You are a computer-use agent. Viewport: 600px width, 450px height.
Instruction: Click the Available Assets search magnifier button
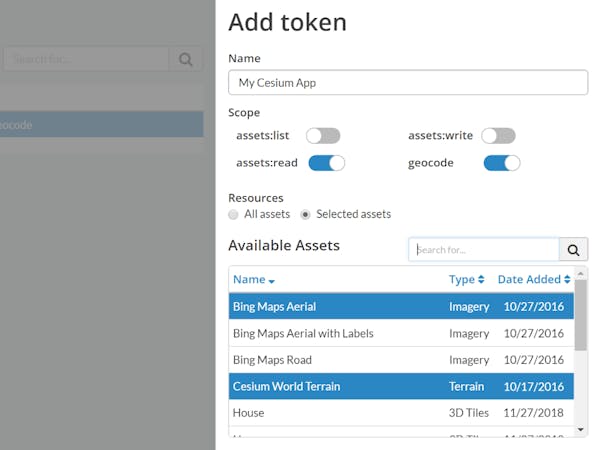(573, 250)
